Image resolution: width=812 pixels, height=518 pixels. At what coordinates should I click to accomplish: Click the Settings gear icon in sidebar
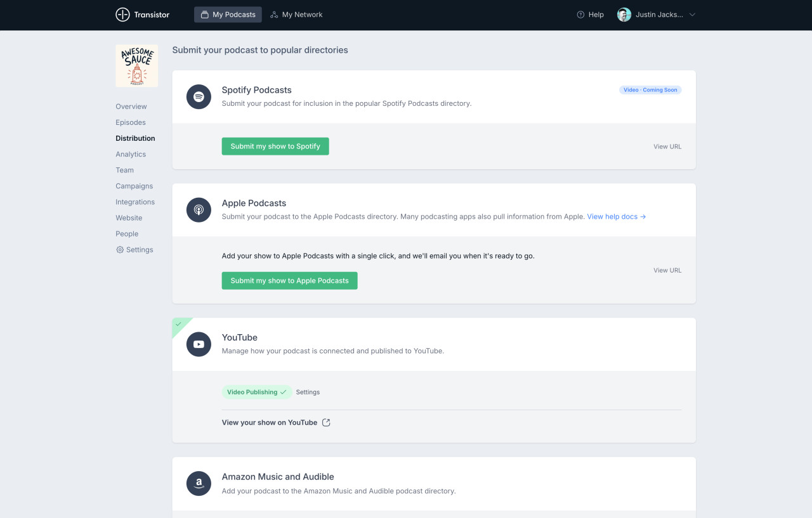coord(120,250)
